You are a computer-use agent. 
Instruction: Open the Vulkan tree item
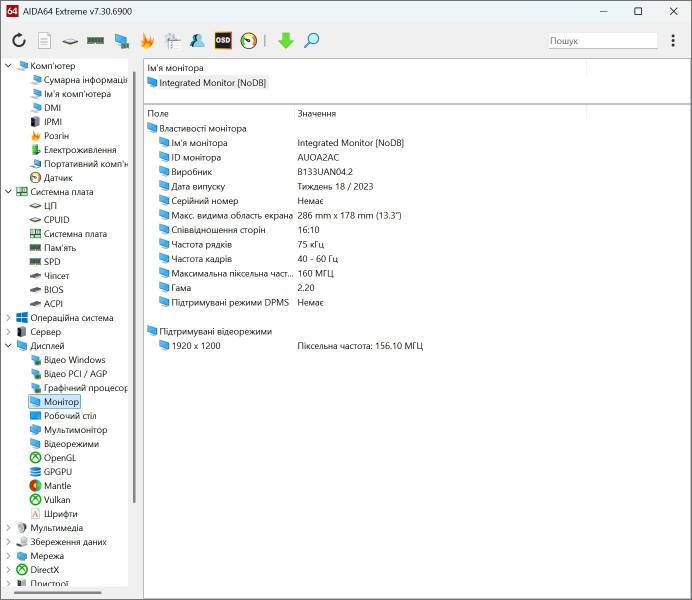point(50,500)
